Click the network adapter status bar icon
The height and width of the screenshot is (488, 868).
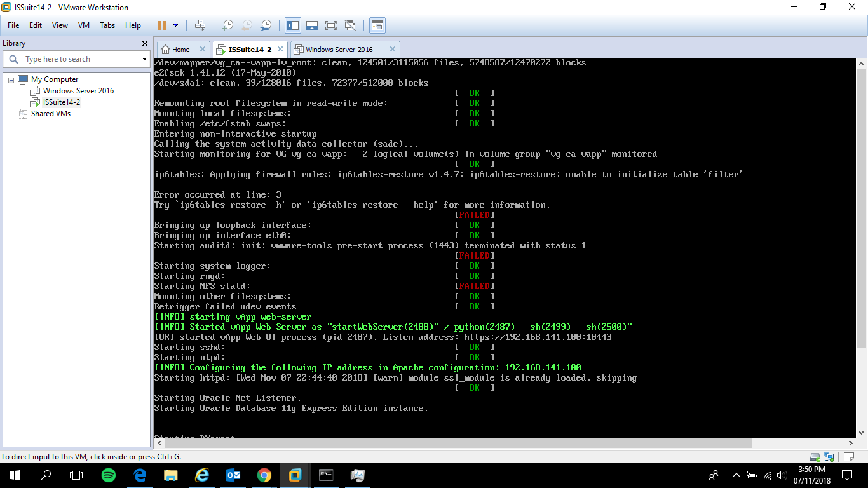[x=829, y=457]
